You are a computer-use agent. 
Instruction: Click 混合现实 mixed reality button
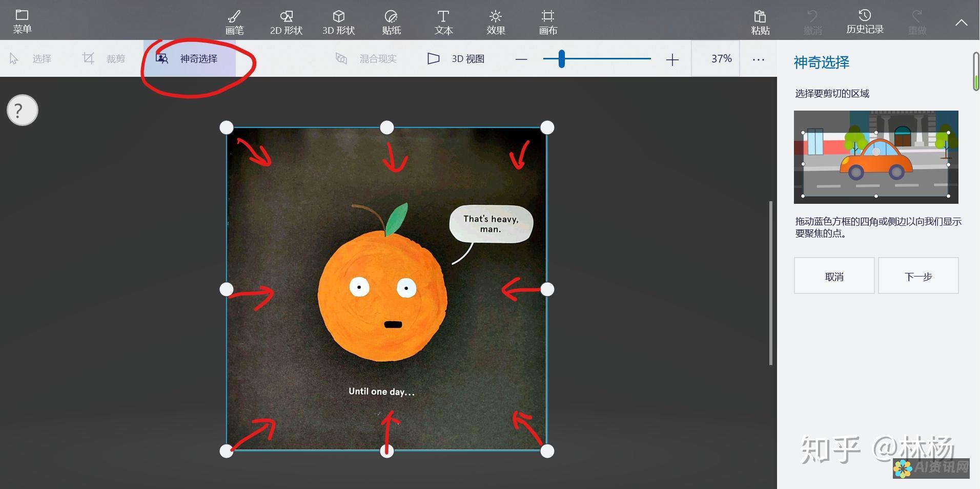[366, 59]
